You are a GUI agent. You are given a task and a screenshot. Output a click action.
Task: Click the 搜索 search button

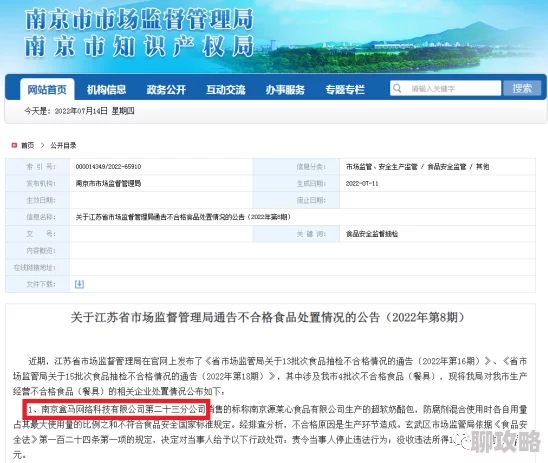click(x=522, y=88)
